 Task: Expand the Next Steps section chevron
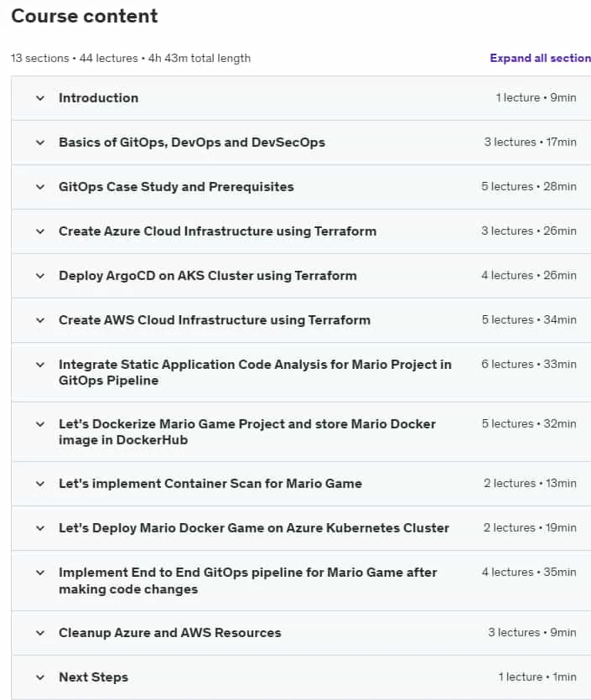(40, 677)
